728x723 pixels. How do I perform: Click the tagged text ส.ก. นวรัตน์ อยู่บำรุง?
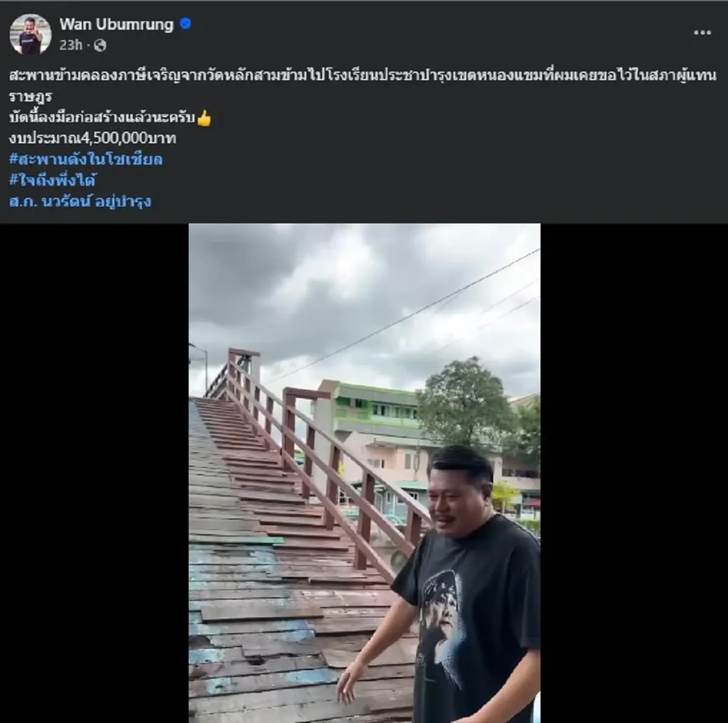coord(82,200)
